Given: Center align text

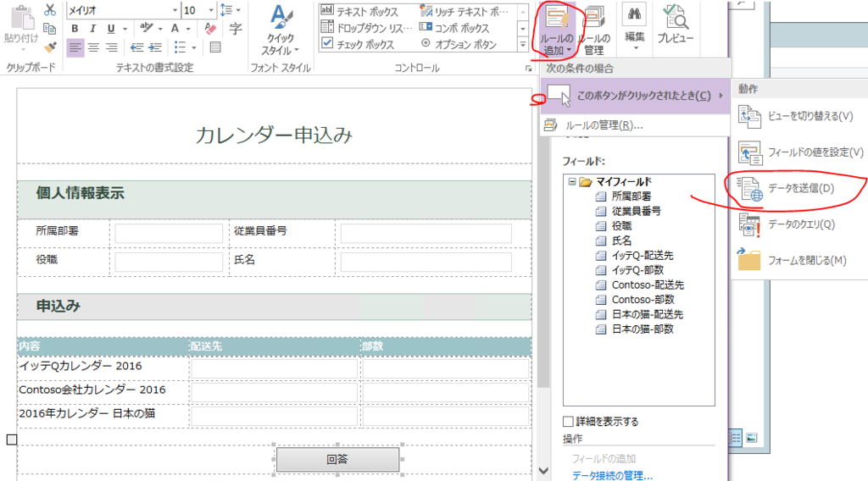Looking at the screenshot, I should point(93,47).
